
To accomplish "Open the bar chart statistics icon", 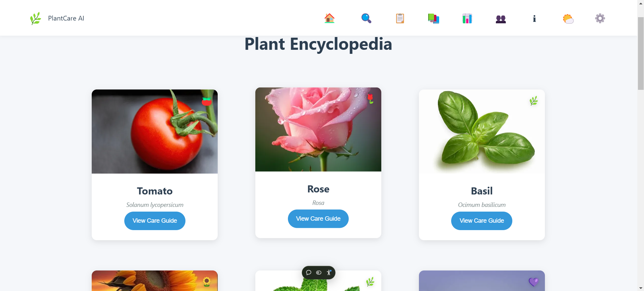I will [467, 19].
